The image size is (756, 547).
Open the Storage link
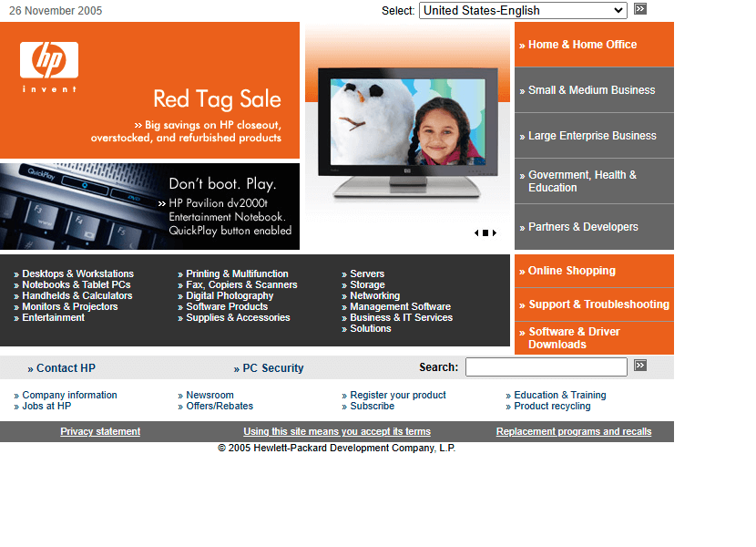(x=367, y=284)
